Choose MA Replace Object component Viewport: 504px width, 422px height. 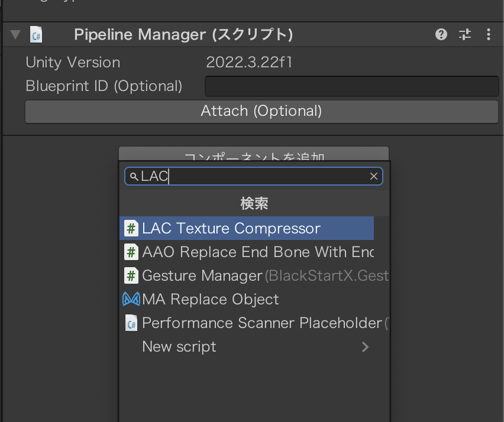coord(211,300)
